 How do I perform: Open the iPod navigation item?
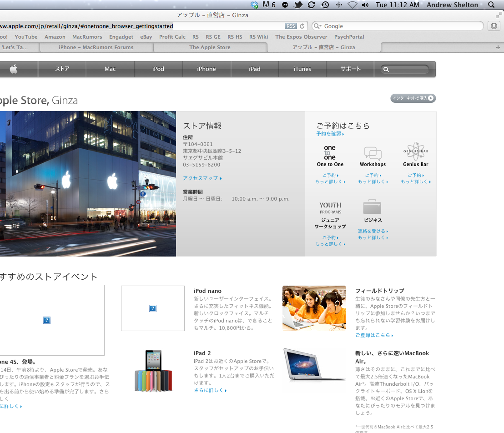point(158,69)
